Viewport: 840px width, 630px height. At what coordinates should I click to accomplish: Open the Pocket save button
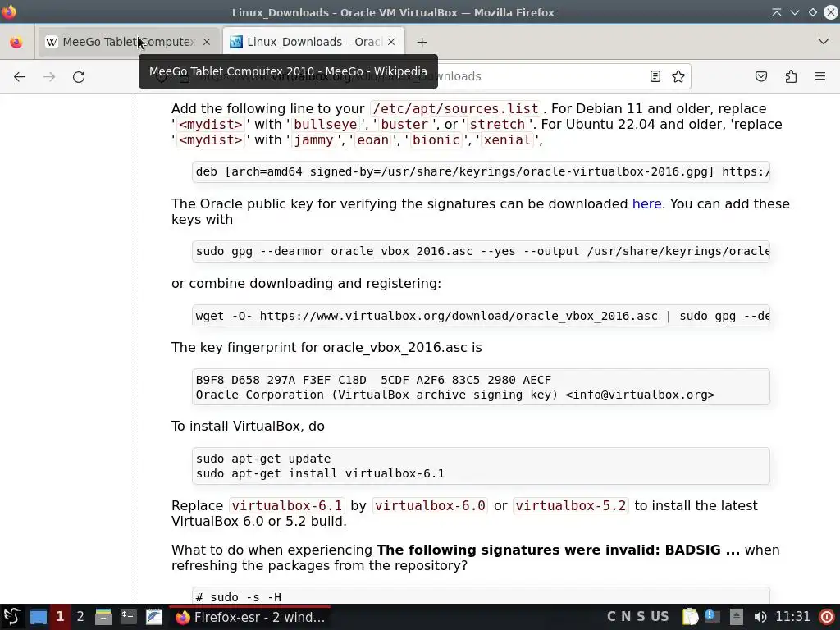click(x=761, y=76)
